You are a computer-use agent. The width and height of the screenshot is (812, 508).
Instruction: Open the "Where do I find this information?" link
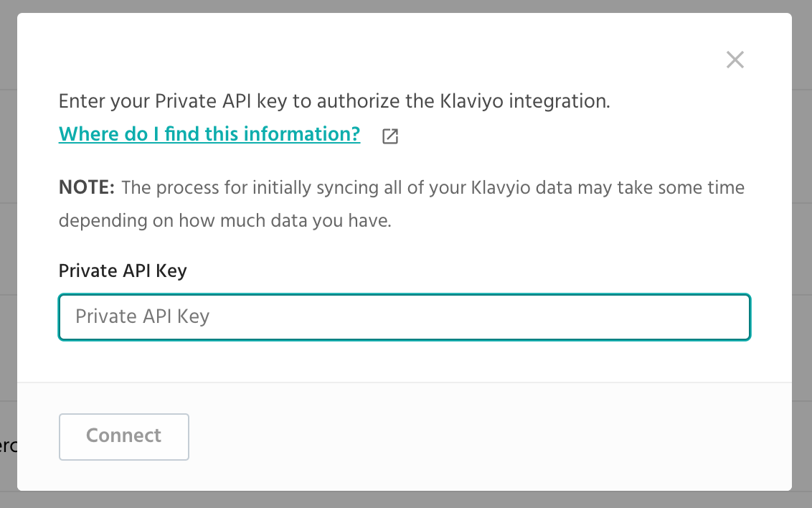(209, 134)
